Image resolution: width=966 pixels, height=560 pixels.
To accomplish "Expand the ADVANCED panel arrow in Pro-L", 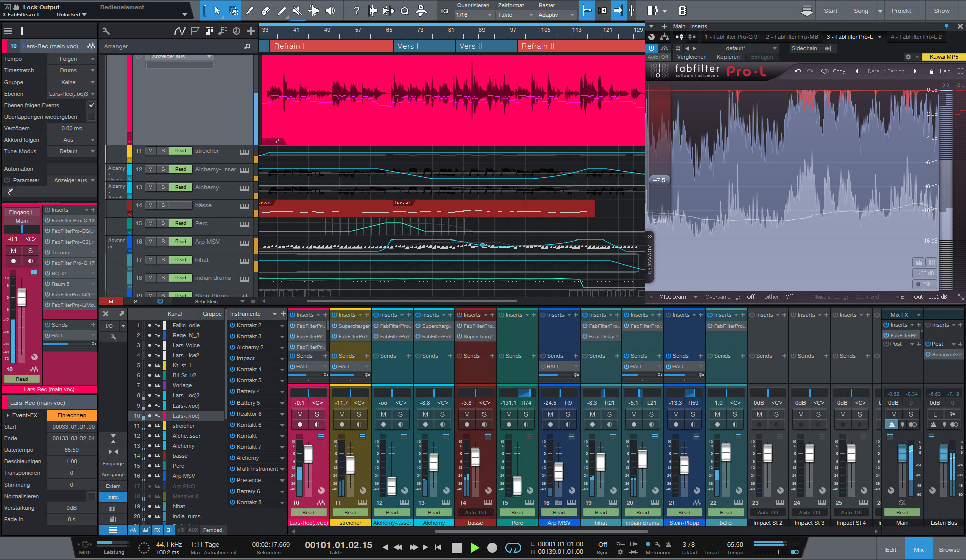I will click(x=649, y=236).
